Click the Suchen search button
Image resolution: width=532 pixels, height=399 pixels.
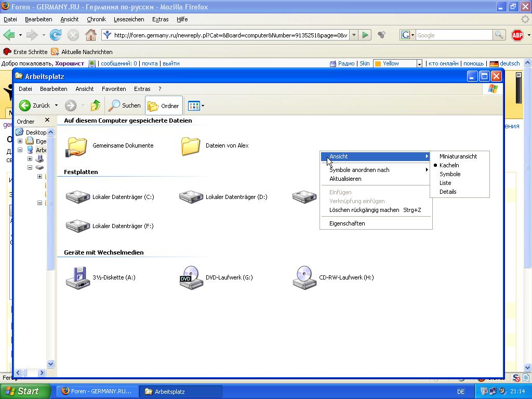(125, 105)
